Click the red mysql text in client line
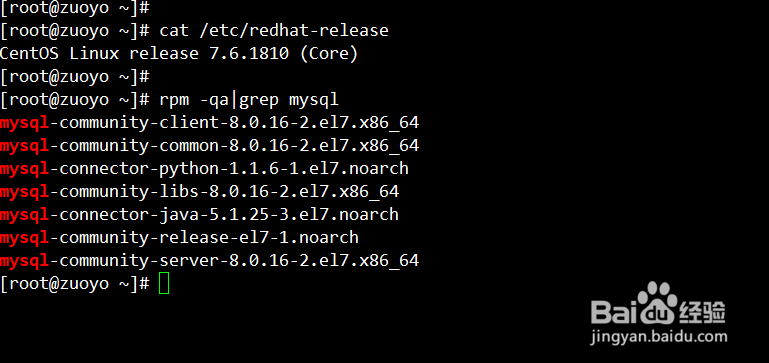Viewport: 769px width, 363px height. (25, 124)
